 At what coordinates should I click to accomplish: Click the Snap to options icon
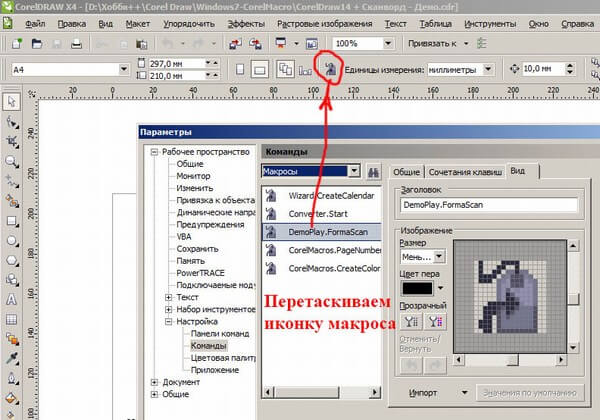coord(481,43)
